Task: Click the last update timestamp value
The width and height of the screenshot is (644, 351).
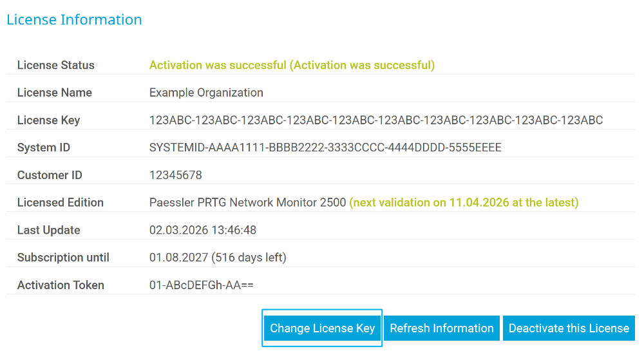Action: coord(203,230)
